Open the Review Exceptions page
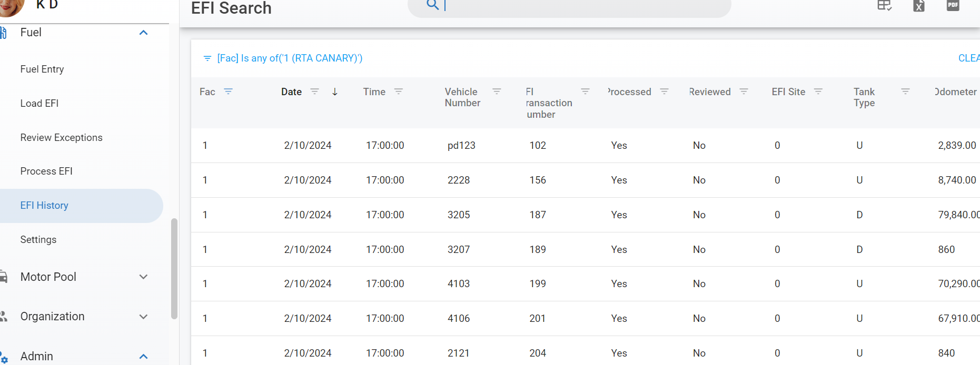This screenshot has width=980, height=365. [61, 137]
